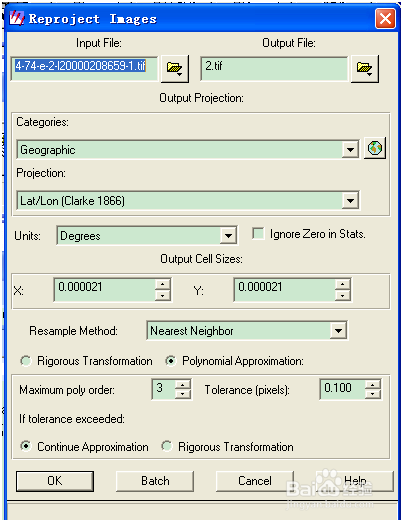403x522 pixels.
Task: Decrease the X output cell size
Action: pos(163,295)
